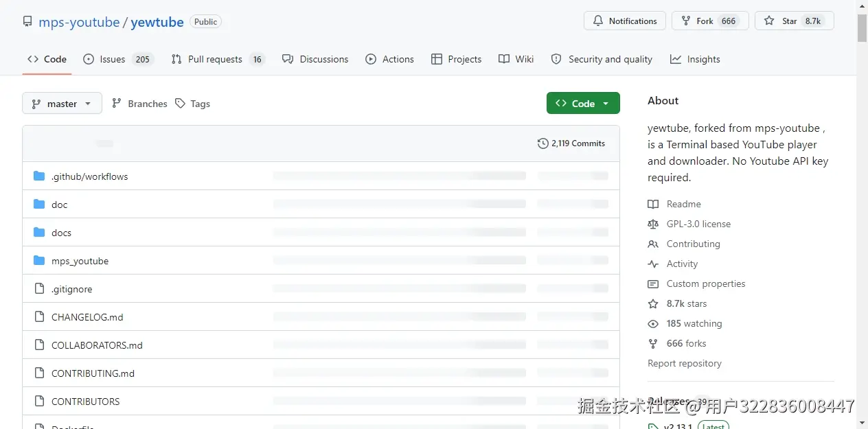
Task: Click the Notifications bell button
Action: [625, 21]
